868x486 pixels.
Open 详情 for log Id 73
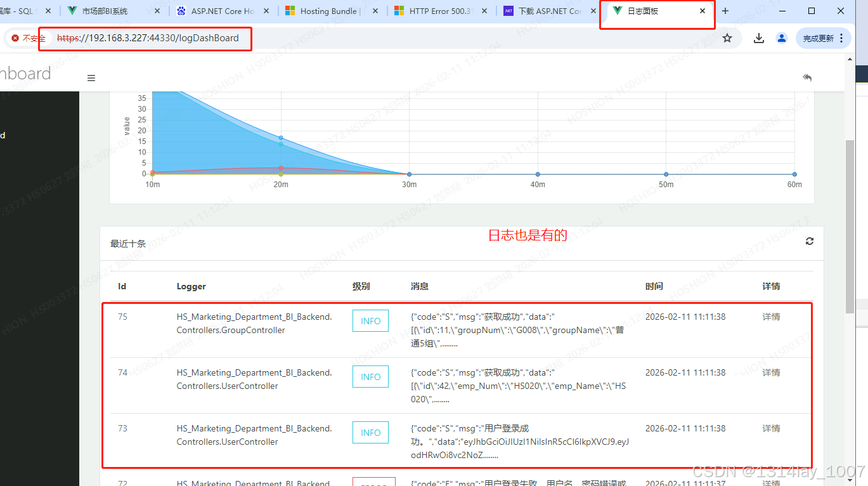coord(771,428)
